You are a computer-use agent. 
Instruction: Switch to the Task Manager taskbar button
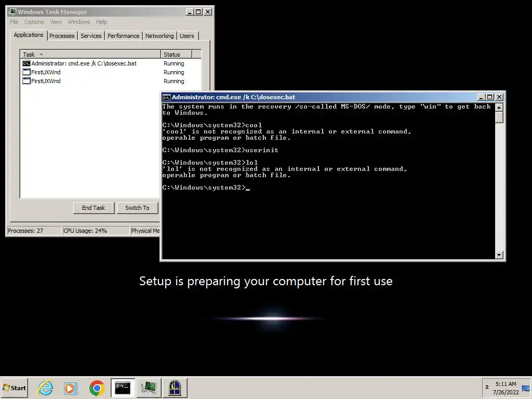tap(149, 388)
